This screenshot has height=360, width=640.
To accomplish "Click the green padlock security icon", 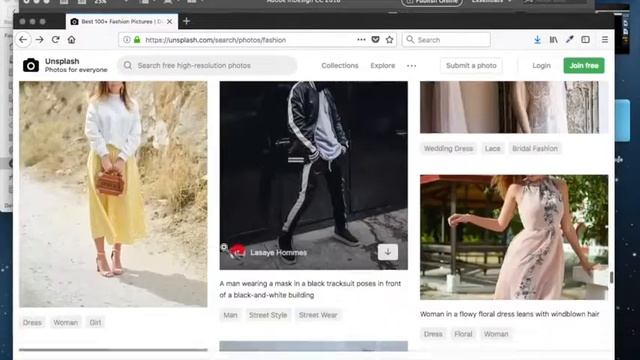I will tap(137, 40).
